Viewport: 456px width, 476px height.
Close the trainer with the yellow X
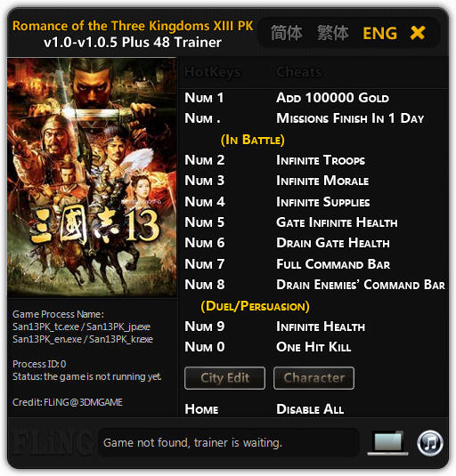[418, 33]
